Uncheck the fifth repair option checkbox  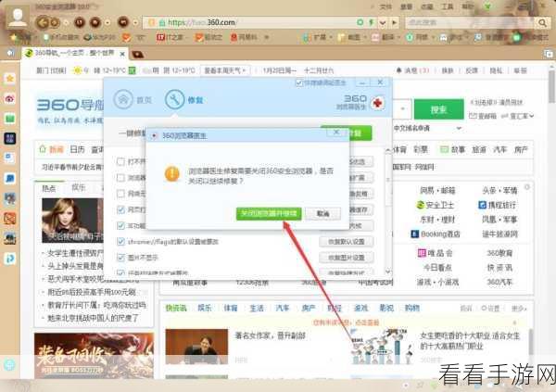[120, 225]
